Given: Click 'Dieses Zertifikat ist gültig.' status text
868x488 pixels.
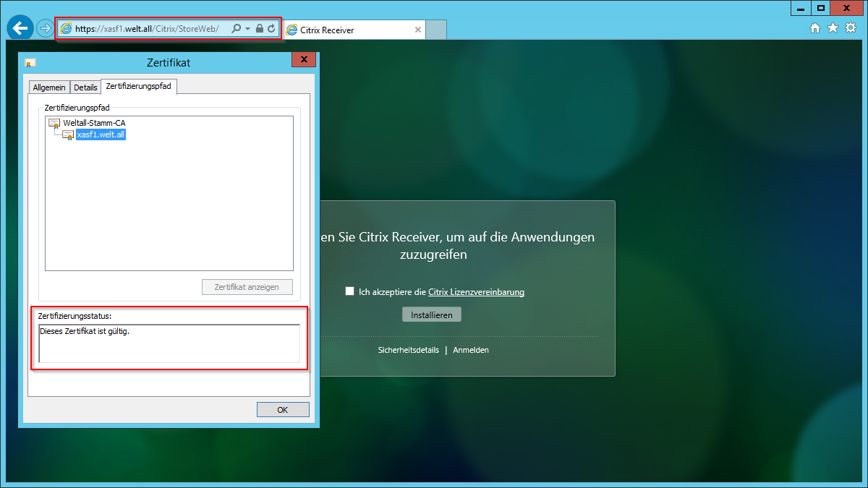Looking at the screenshot, I should pos(85,332).
